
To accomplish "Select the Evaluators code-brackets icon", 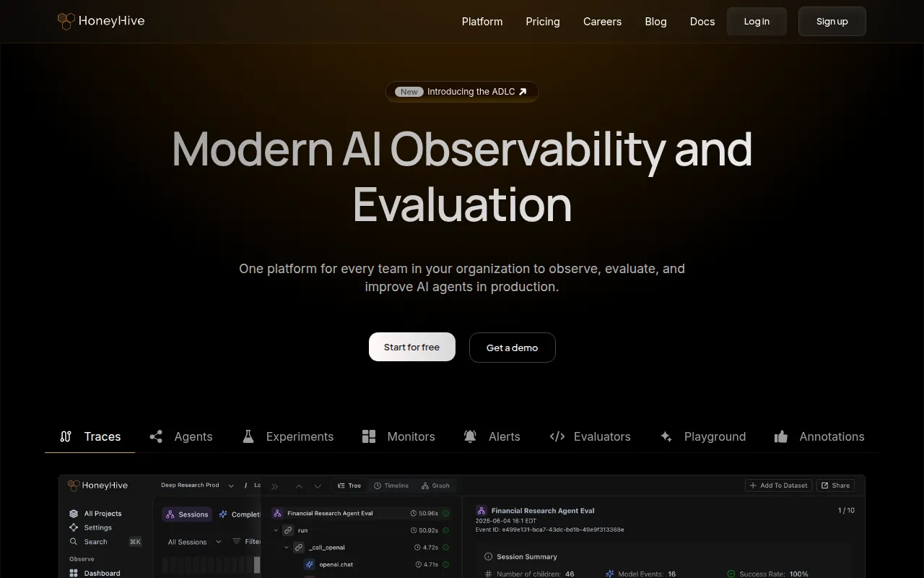I will pos(557,436).
